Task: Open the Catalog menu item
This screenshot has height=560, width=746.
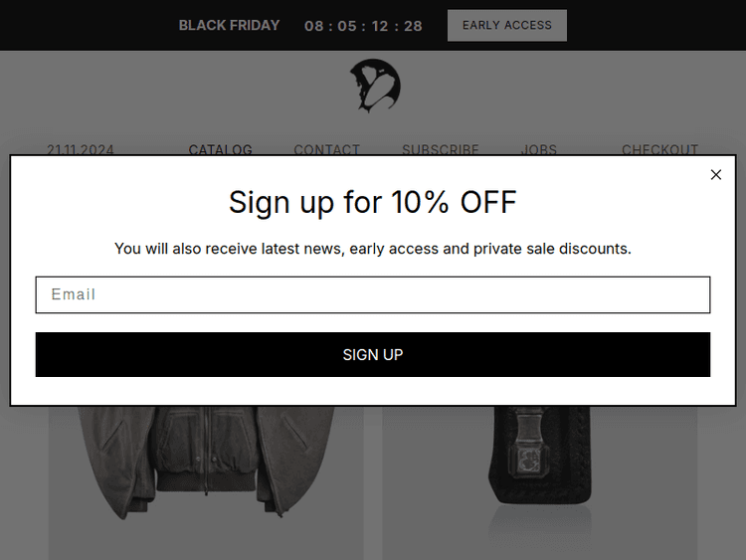Action: point(220,149)
